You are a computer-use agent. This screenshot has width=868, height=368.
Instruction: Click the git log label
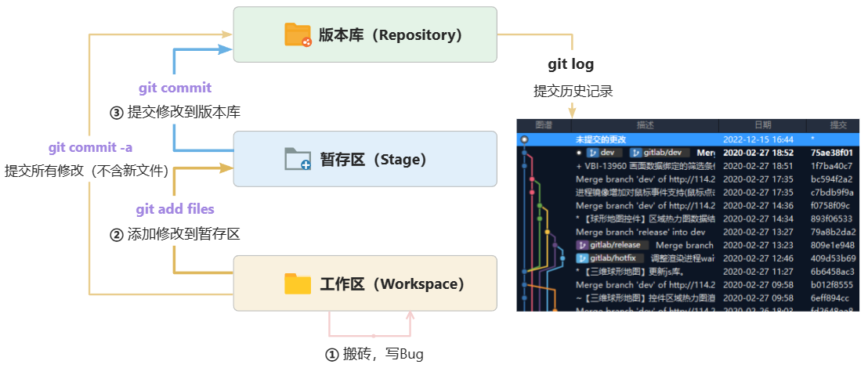(570, 64)
